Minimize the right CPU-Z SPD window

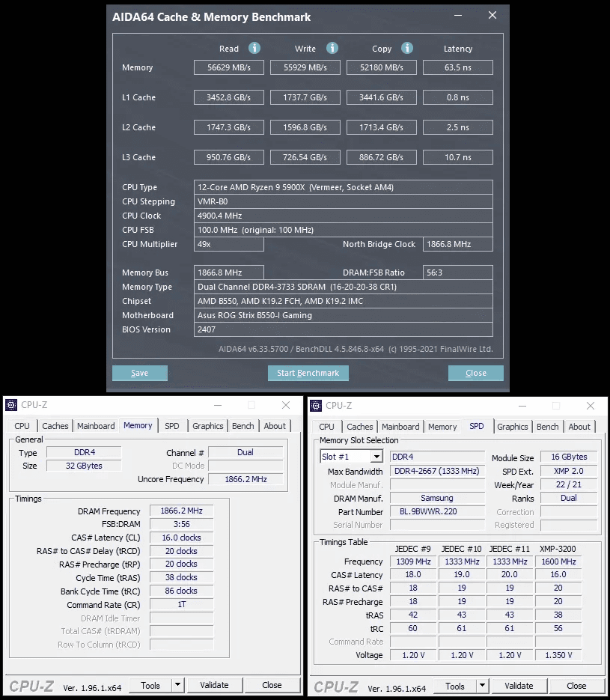pyautogui.click(x=522, y=406)
